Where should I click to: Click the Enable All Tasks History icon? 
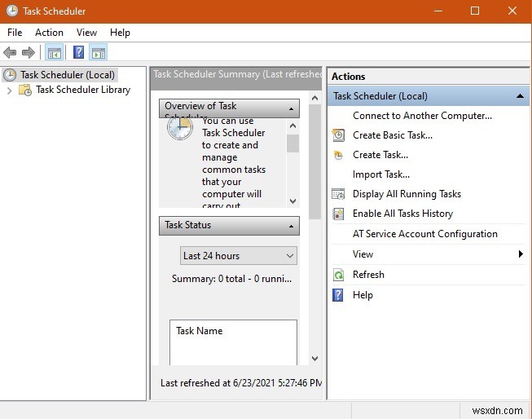coord(338,214)
